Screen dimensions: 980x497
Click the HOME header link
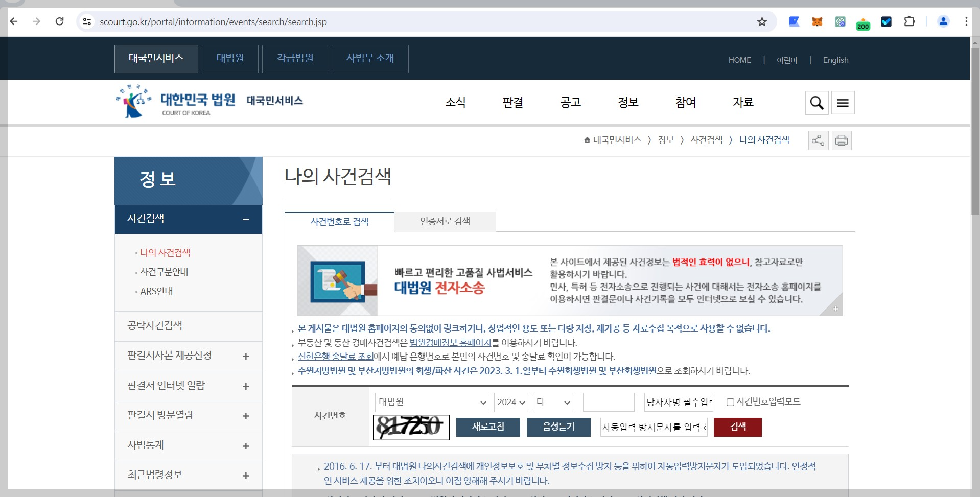(740, 60)
